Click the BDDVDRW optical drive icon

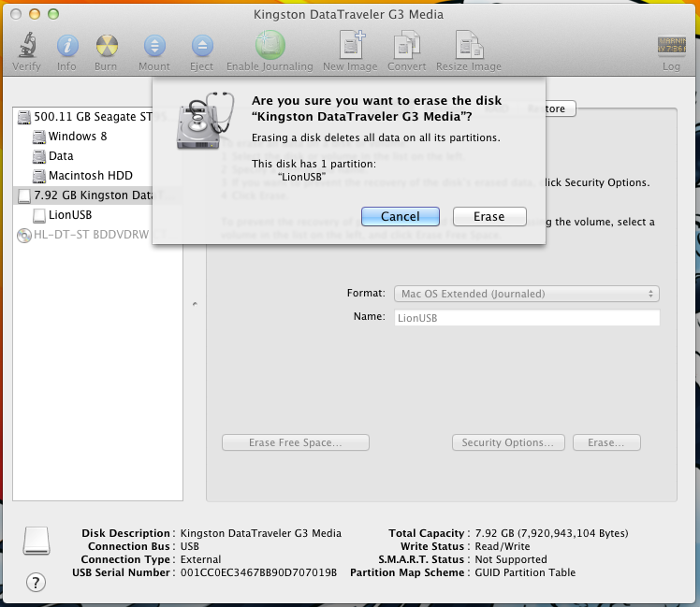[x=24, y=235]
